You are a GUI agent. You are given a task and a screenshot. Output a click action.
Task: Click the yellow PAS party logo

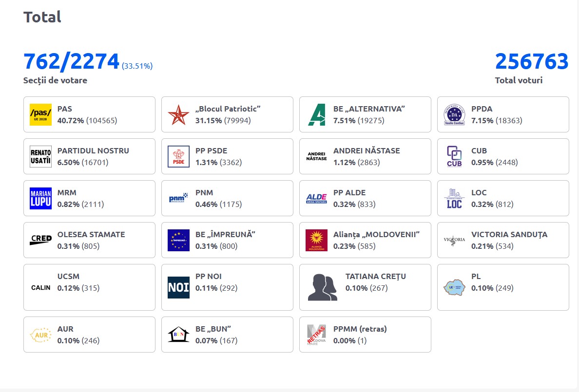tap(40, 114)
